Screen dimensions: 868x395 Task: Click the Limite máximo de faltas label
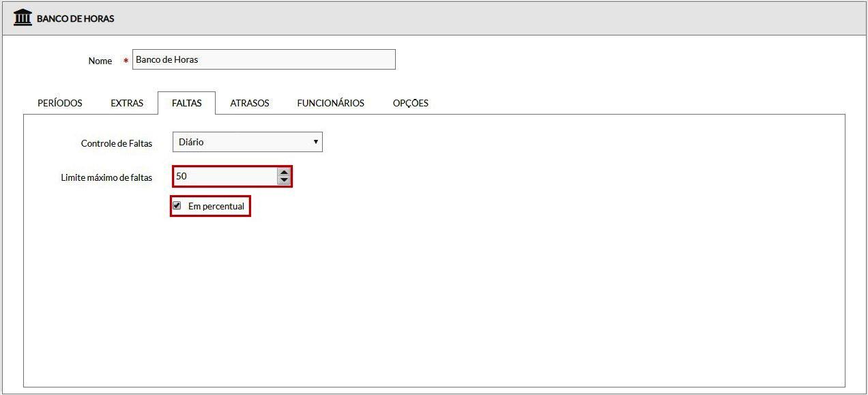106,177
